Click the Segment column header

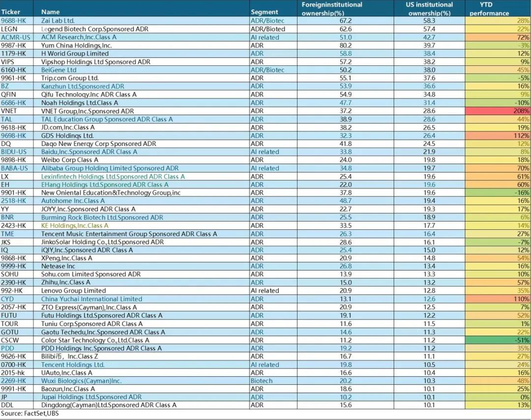click(264, 12)
